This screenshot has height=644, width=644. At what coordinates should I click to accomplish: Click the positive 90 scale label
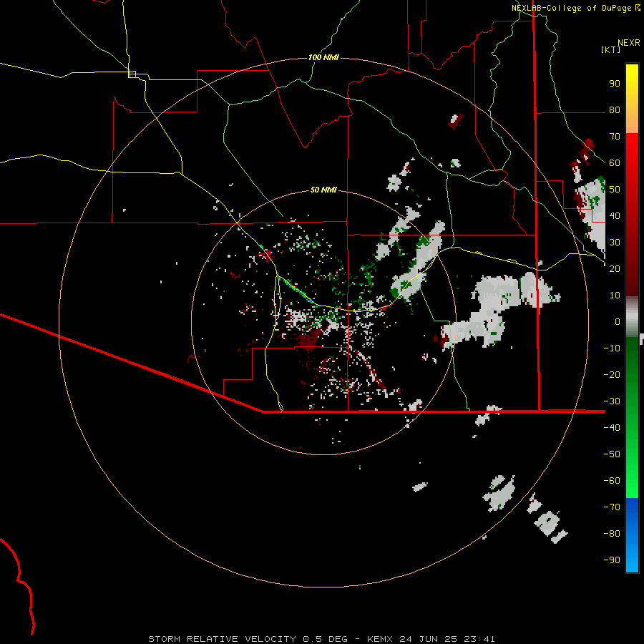click(615, 84)
